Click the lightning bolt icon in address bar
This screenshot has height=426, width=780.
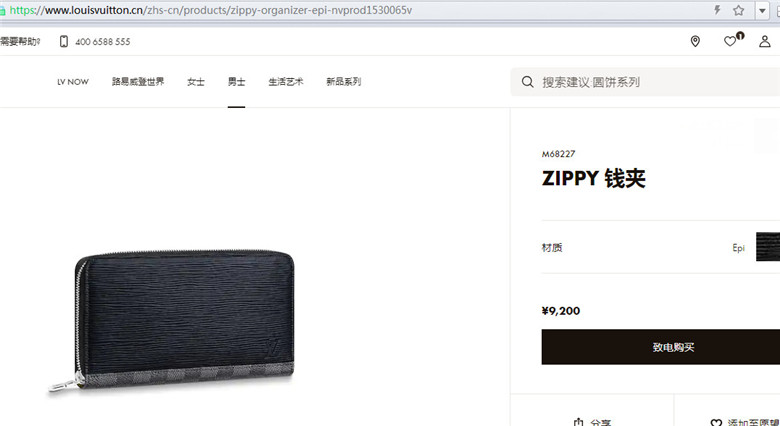[717, 10]
